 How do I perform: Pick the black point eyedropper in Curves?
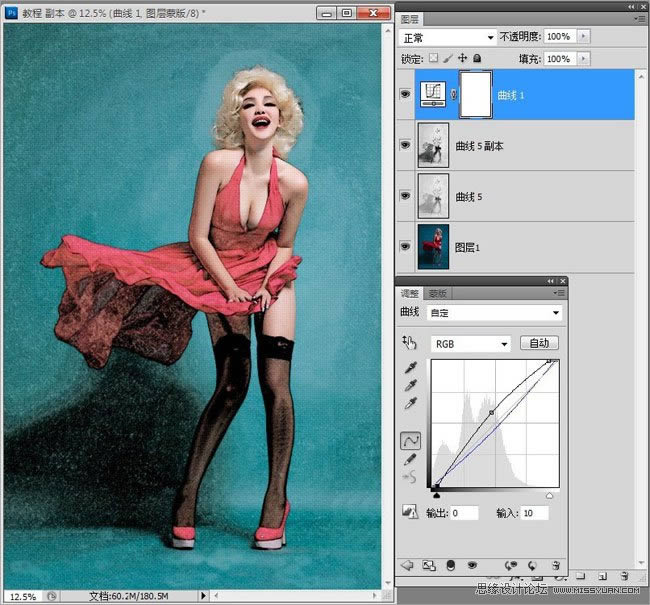point(410,369)
